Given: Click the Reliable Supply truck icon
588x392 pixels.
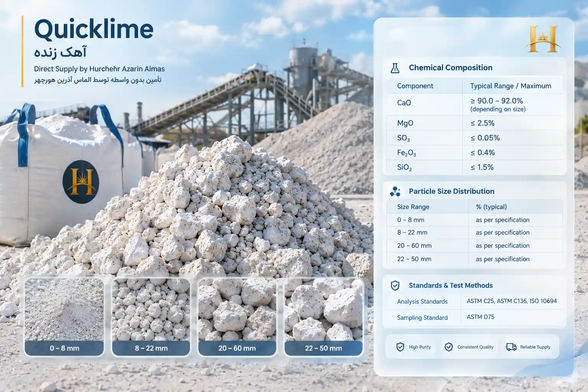Looking at the screenshot, I should (x=511, y=347).
